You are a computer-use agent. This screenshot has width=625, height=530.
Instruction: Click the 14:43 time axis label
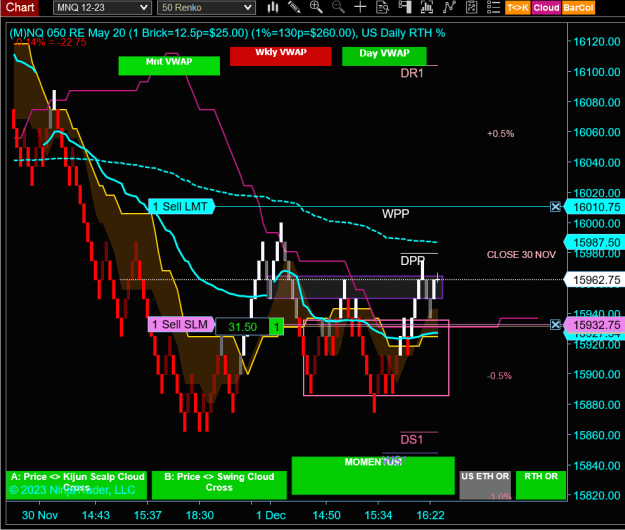click(x=96, y=515)
